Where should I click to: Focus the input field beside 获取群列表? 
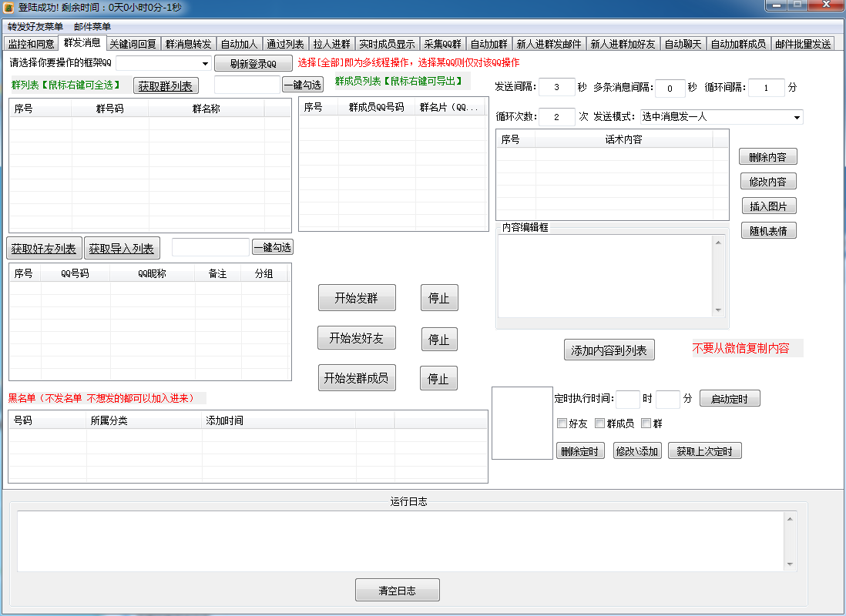click(247, 85)
